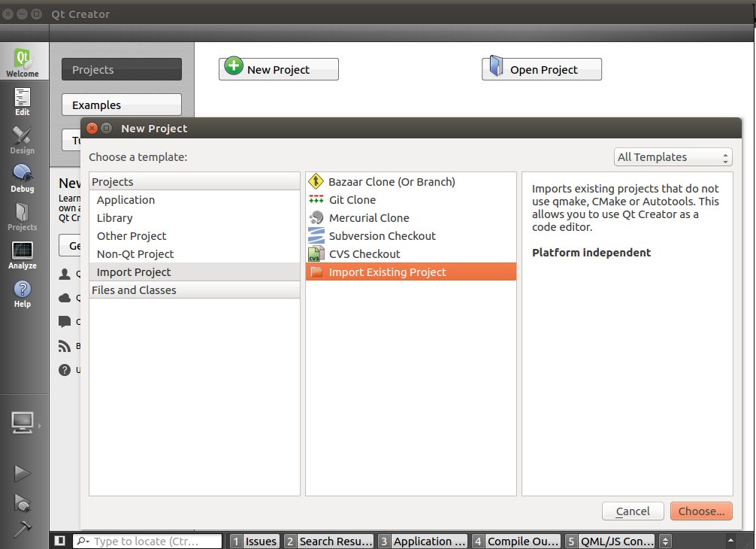Open Help mode
Viewport: 756px width, 549px height.
(x=23, y=293)
